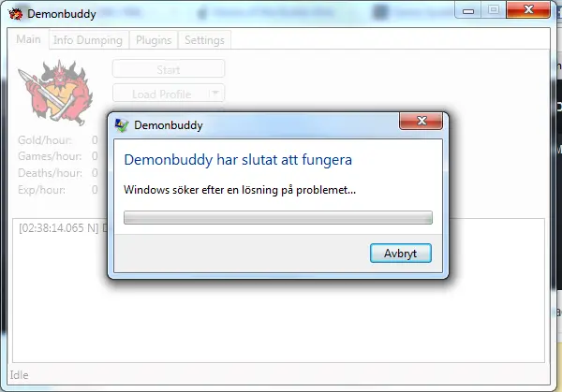Screen dimensions: 562x392
Task: Maximize the Demonbuddy main window
Action: (x=494, y=10)
